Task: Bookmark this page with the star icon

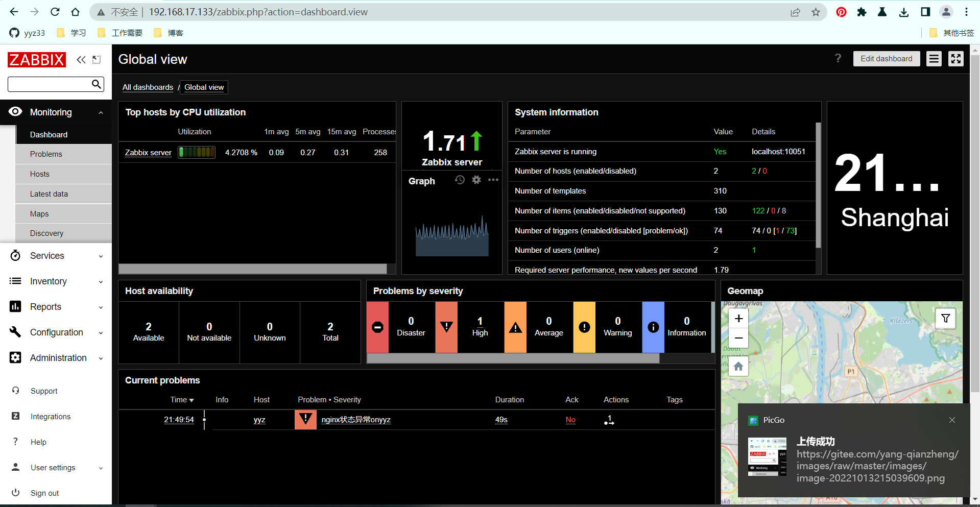Action: 816,12
